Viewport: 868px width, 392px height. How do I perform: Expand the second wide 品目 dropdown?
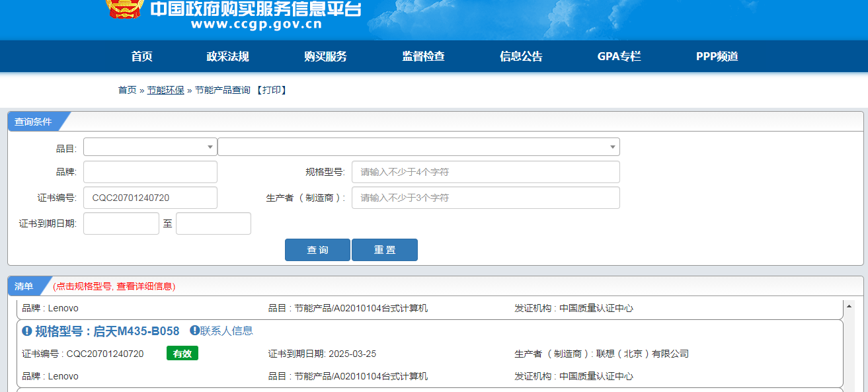pyautogui.click(x=418, y=147)
